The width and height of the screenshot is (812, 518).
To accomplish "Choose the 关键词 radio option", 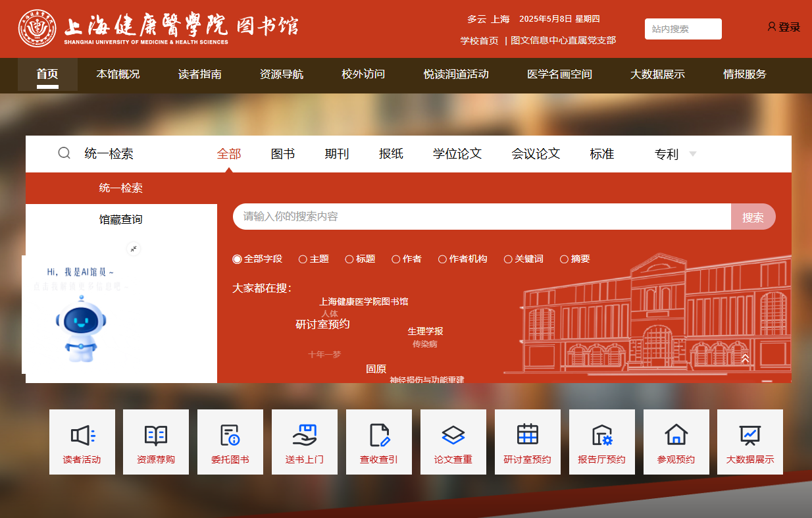I will (x=507, y=259).
